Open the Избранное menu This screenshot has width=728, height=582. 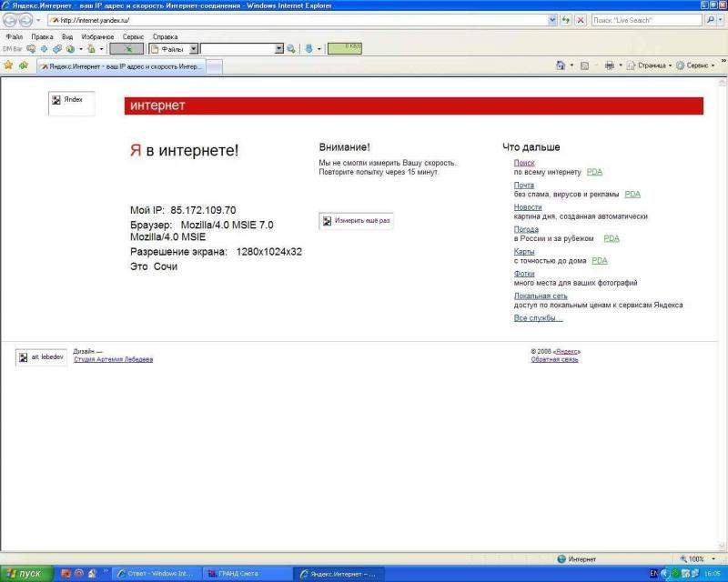click(x=97, y=36)
